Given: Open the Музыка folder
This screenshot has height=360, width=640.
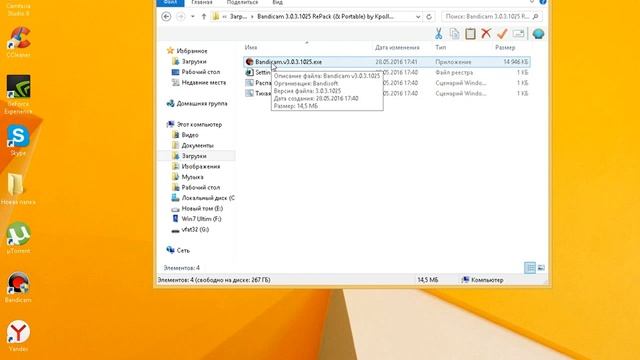Looking at the screenshot, I should pyautogui.click(x=192, y=177).
